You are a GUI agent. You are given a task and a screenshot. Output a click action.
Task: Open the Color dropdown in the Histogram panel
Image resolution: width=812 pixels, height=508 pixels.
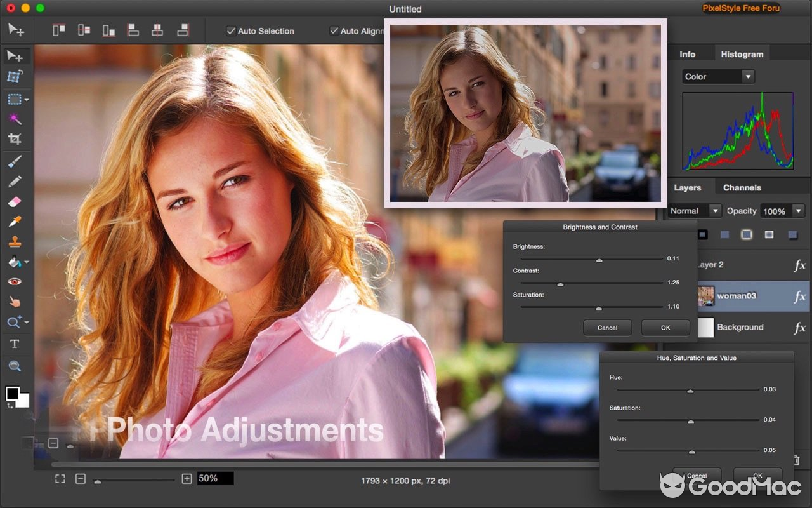point(717,76)
